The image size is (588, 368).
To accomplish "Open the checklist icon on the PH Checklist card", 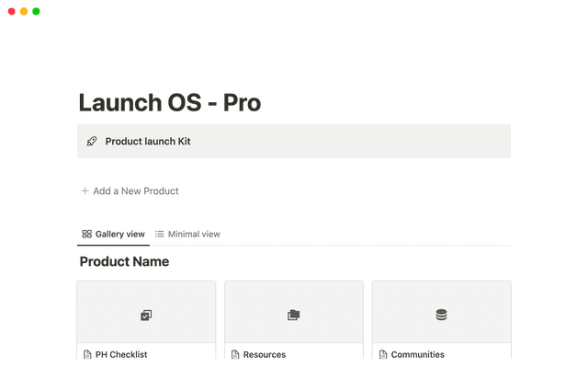I will (x=146, y=315).
